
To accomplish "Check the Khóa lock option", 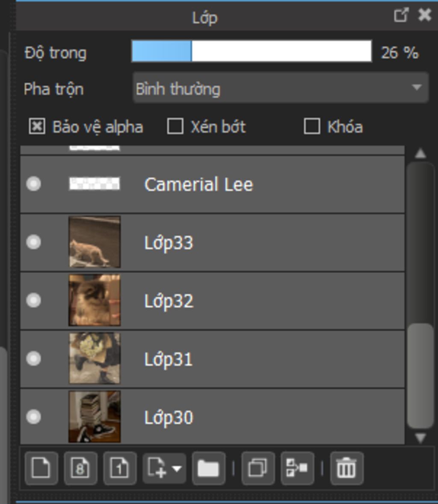I will (312, 127).
